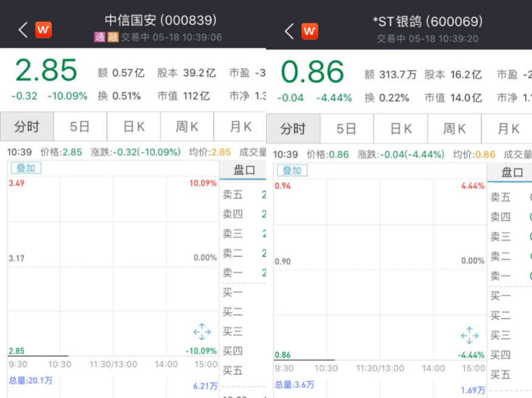
Task: Select 5日 tab for 中信国安
Action: click(x=80, y=126)
